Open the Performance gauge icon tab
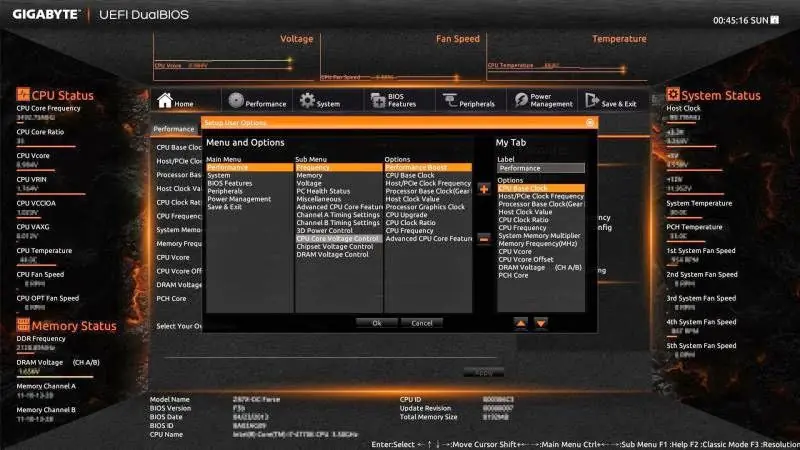 point(236,100)
